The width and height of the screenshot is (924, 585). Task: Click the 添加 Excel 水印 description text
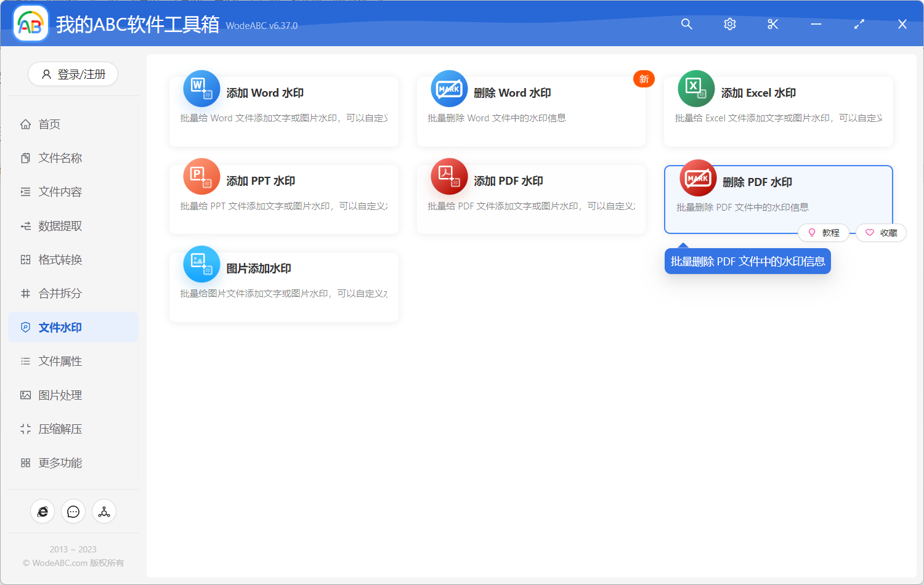click(779, 118)
